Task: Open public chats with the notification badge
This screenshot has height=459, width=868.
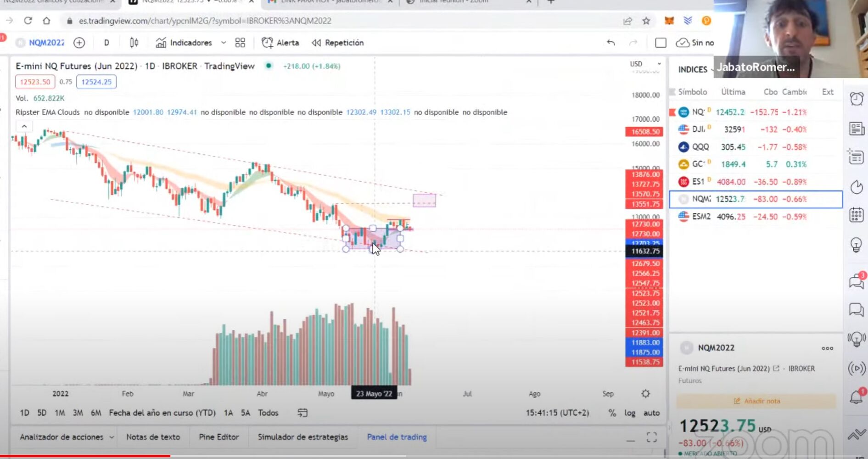Action: pyautogui.click(x=857, y=281)
